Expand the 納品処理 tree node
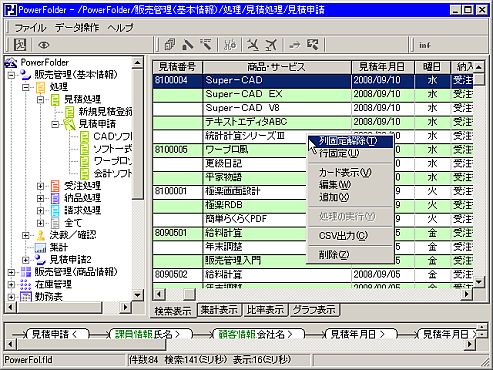 (x=40, y=198)
